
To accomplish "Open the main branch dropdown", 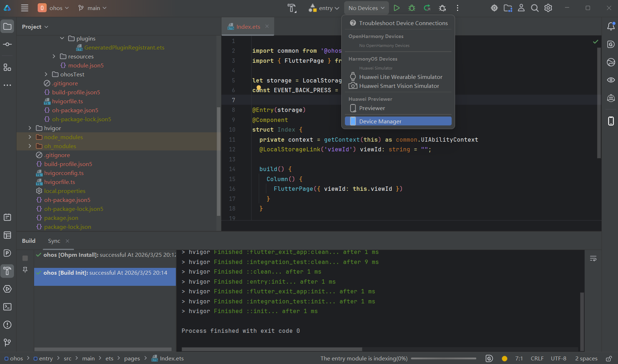I will coord(93,8).
